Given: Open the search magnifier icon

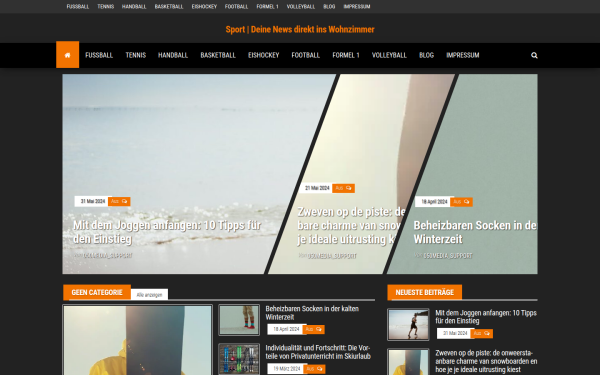Looking at the screenshot, I should (x=534, y=55).
